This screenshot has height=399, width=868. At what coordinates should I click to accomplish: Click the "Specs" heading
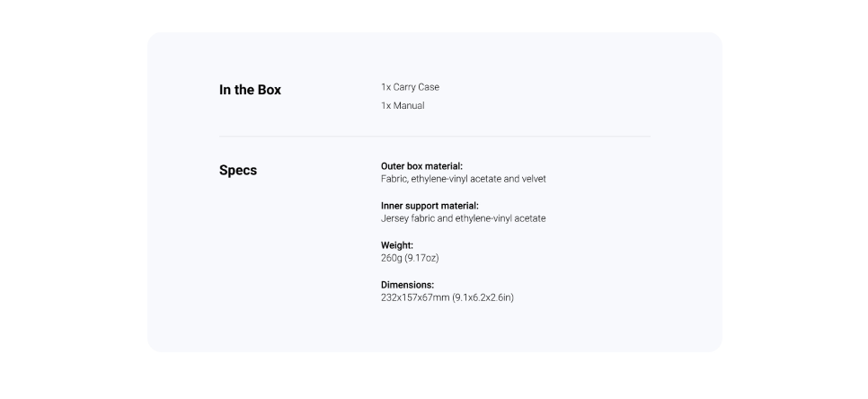click(x=238, y=171)
